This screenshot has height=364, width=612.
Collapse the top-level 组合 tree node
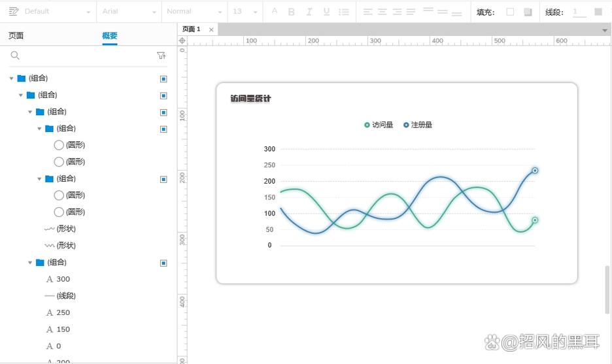click(11, 78)
